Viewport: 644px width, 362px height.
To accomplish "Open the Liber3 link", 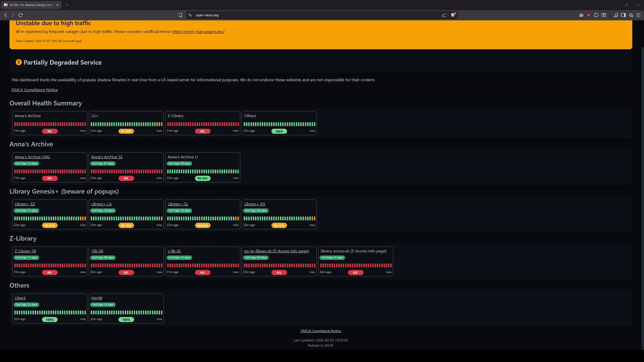I will [20, 298].
